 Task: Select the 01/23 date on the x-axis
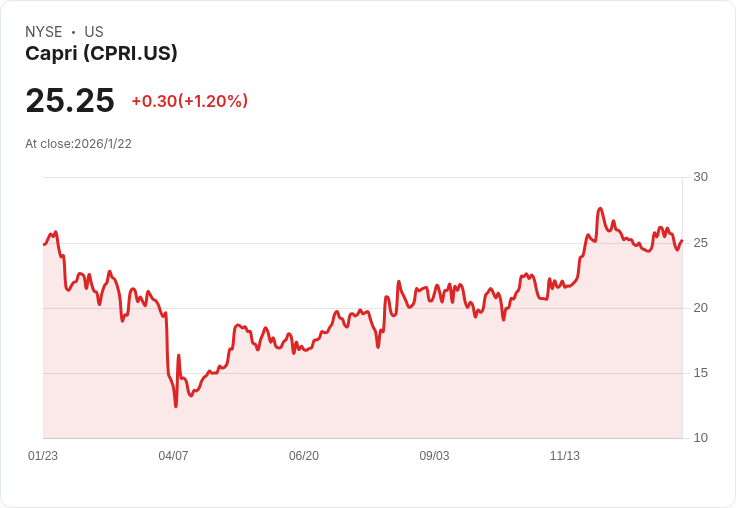[x=43, y=456]
